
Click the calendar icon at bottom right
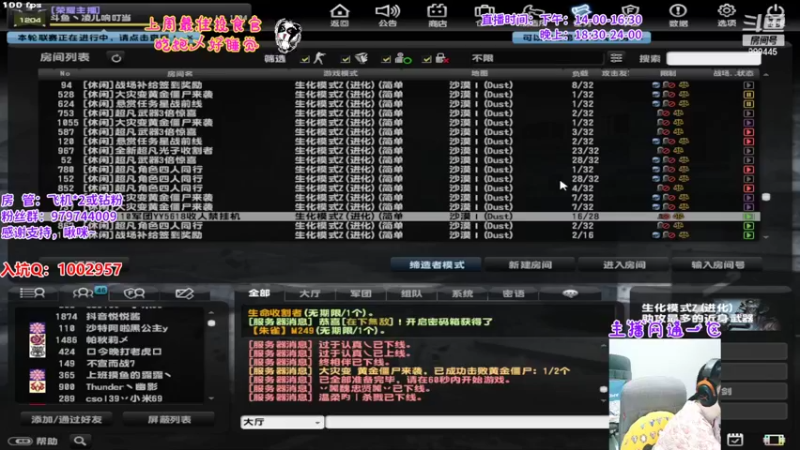735,439
